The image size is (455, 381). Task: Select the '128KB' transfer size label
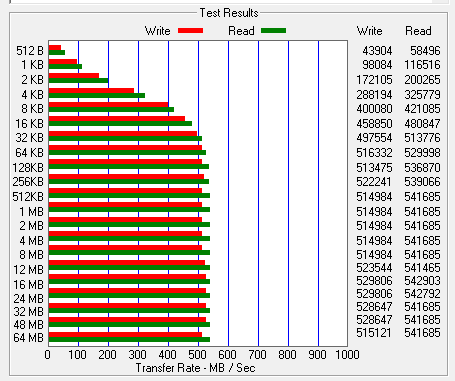coord(28,167)
